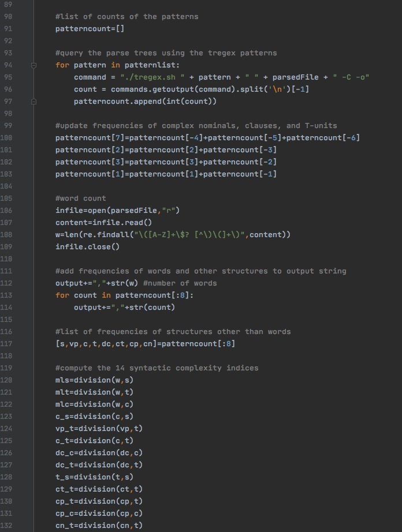
Task: Click 'ct_t=division(ct,t)'
Action: [x=99, y=489]
